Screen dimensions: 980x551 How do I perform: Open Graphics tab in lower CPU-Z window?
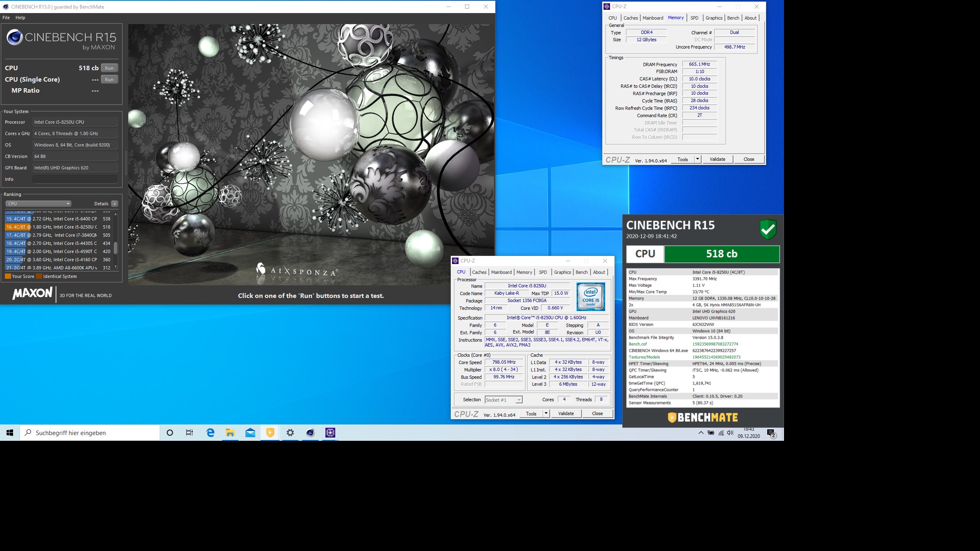(x=562, y=272)
